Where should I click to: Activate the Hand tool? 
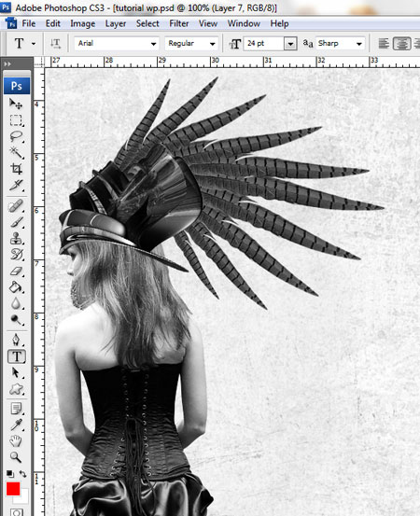(x=16, y=440)
